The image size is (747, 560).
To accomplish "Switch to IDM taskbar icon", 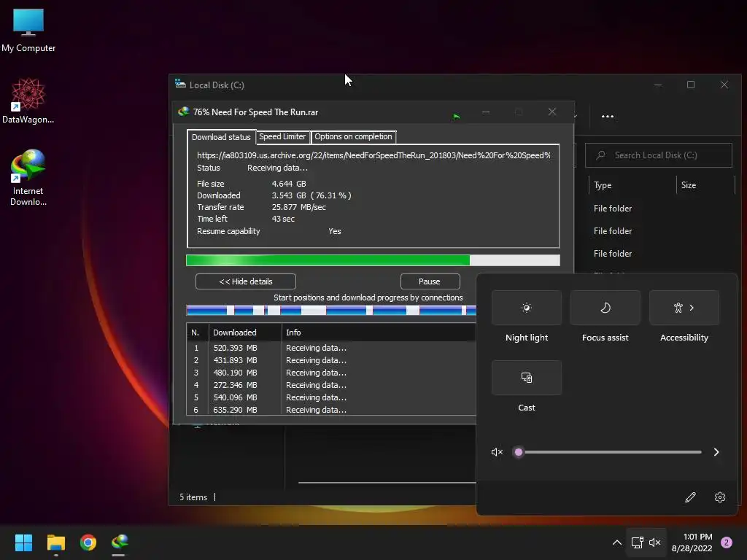I will [120, 542].
